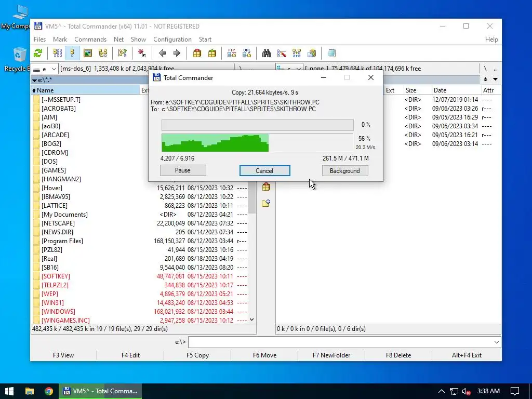The width and height of the screenshot is (532, 399).
Task: Cancel the file copy
Action: pos(264,170)
